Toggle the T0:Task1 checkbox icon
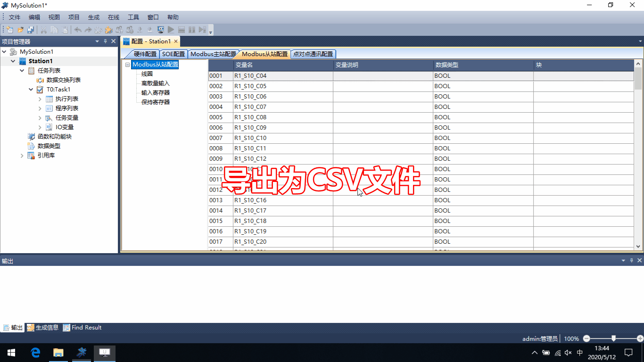Viewport: 644px width, 362px height. click(40, 89)
